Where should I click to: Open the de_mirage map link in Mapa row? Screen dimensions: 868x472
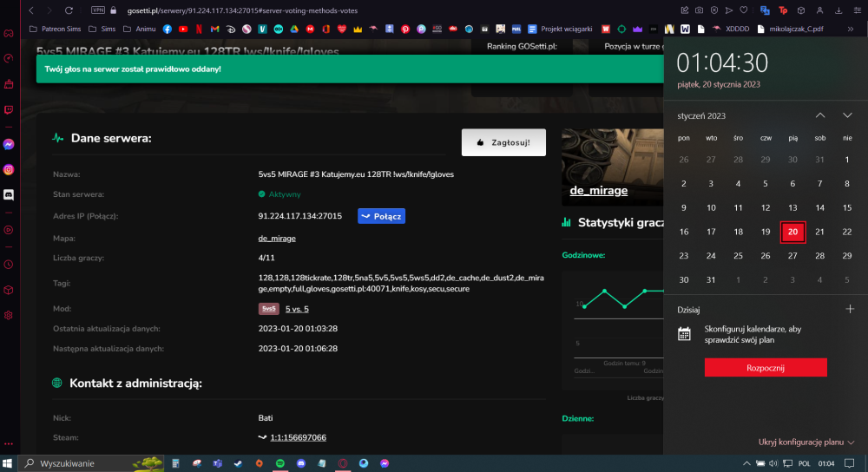(277, 239)
